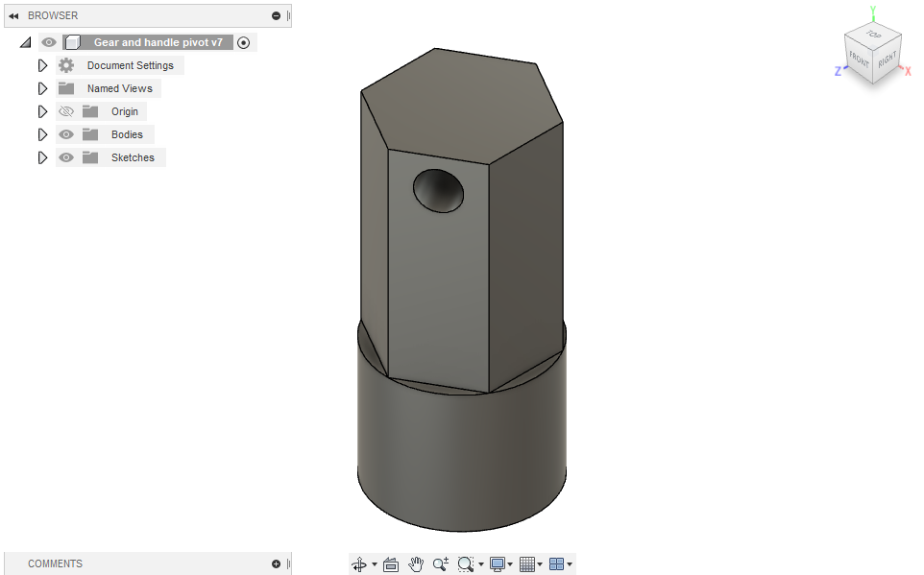924x575 pixels.
Task: Open the Display Settings dropdown arrow
Action: 512,564
